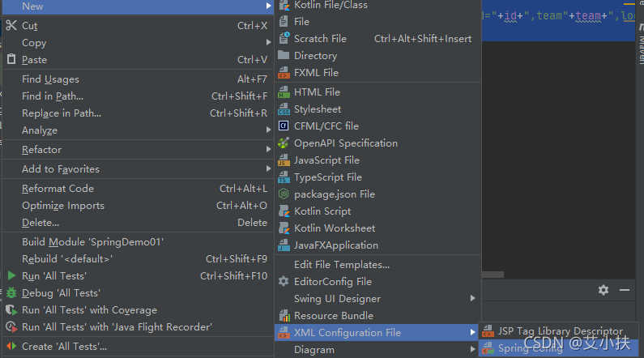
Task: Select Build Module 'SpringDemo01'
Action: pos(138,242)
